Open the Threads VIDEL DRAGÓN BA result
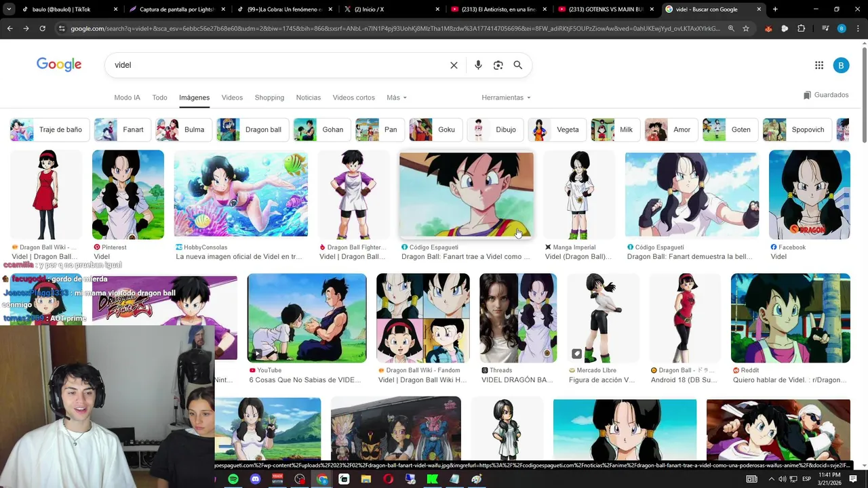Screen dimensions: 868x488 [518, 318]
